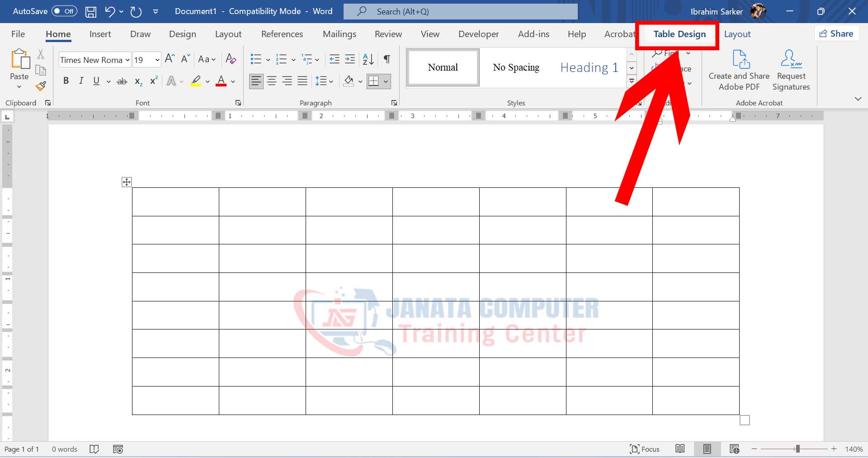
Task: Toggle Italic formatting
Action: pyautogui.click(x=81, y=81)
